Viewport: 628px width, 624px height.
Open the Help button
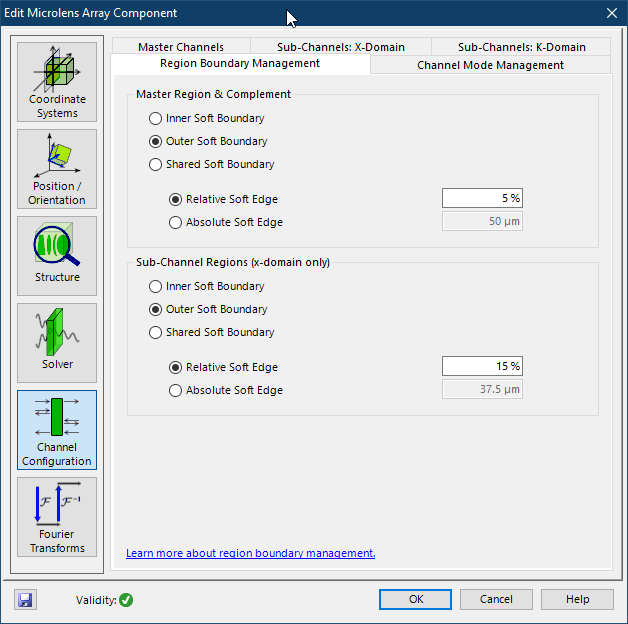click(x=577, y=599)
